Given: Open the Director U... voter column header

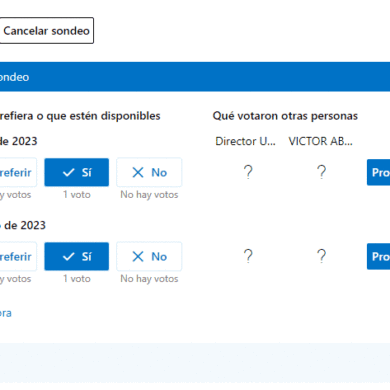Looking at the screenshot, I should [245, 141].
